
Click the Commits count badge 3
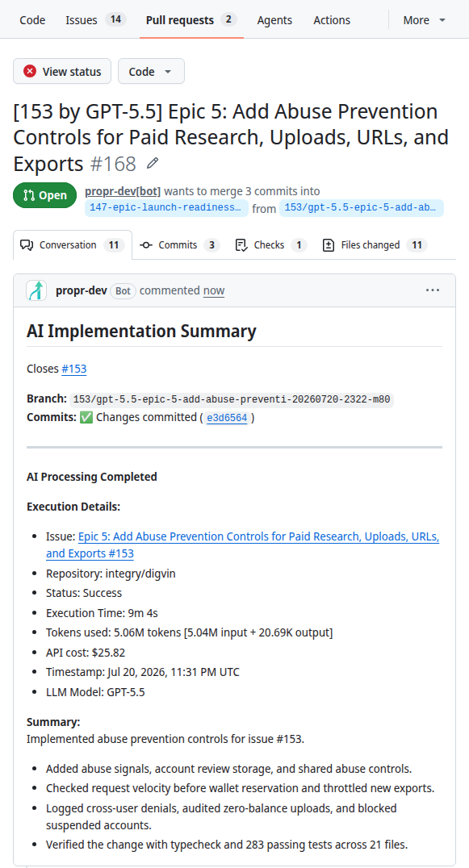point(211,245)
